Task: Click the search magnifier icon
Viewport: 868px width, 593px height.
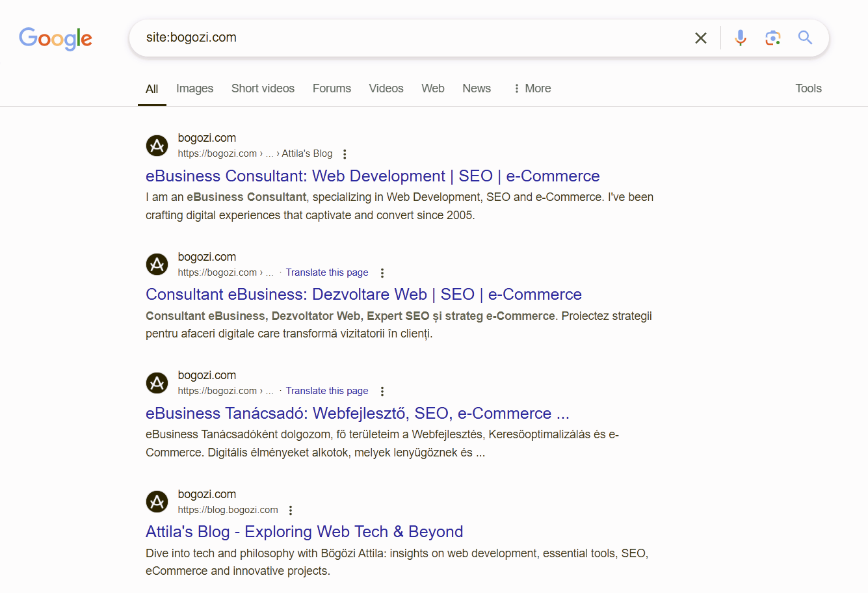Action: (x=805, y=38)
